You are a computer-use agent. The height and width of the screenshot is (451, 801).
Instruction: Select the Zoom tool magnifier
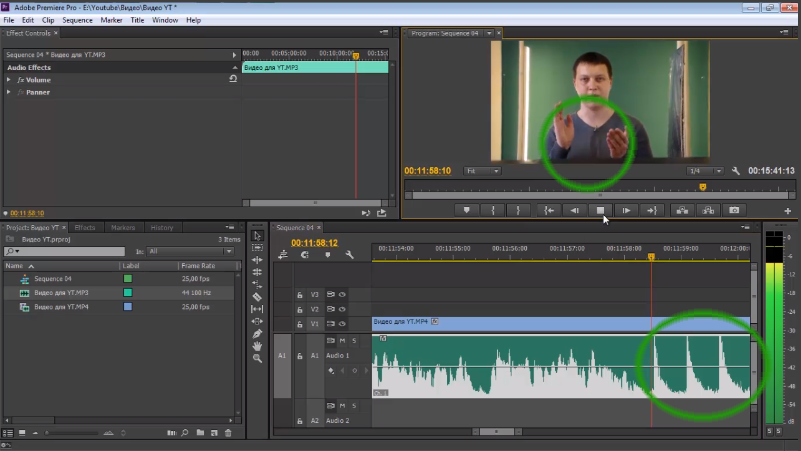point(257,358)
